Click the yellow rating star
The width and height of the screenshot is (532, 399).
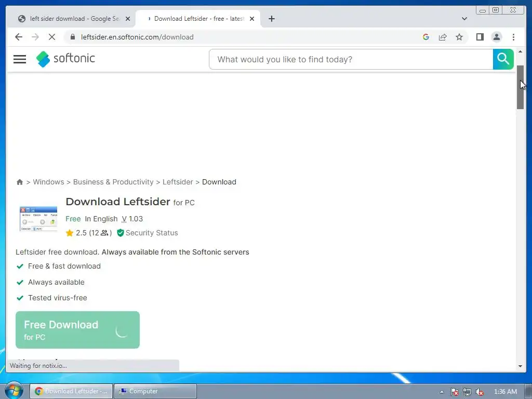70,233
